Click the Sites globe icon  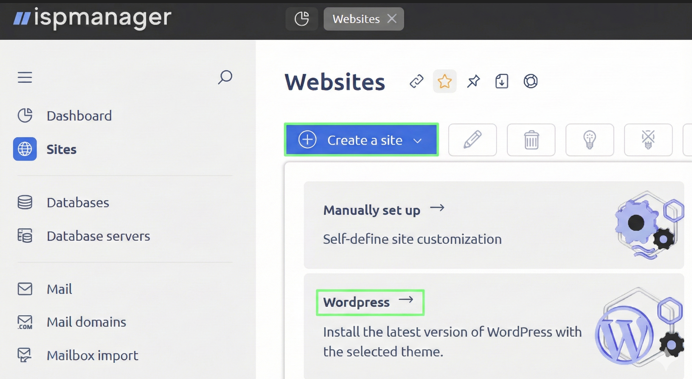tap(25, 149)
